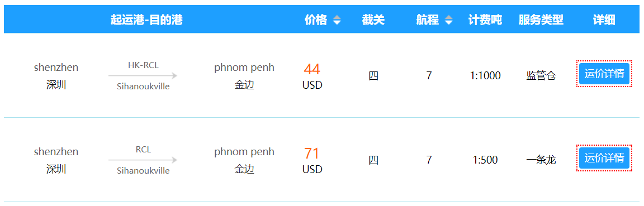Click the 服务类型 column header
The width and height of the screenshot is (644, 206).
pos(541,20)
